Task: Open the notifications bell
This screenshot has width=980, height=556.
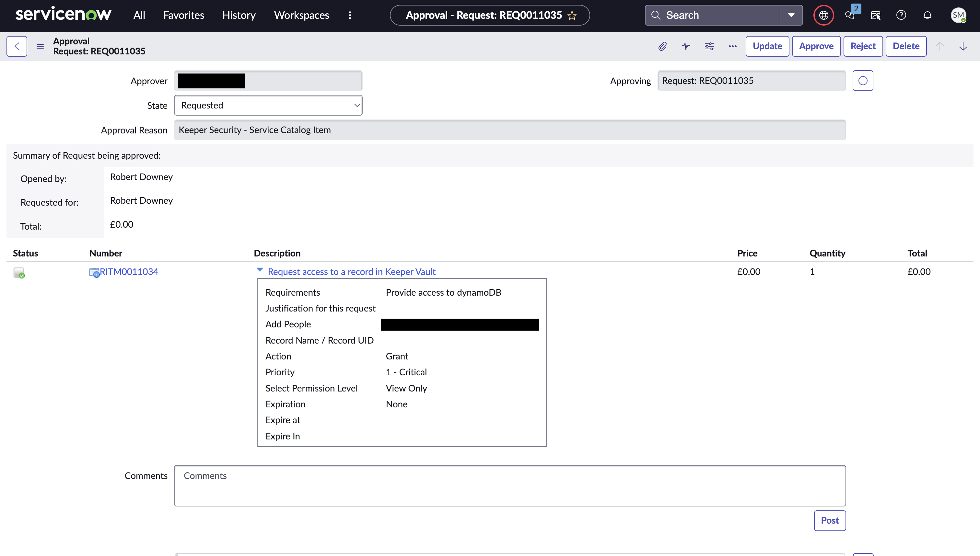Action: click(927, 15)
